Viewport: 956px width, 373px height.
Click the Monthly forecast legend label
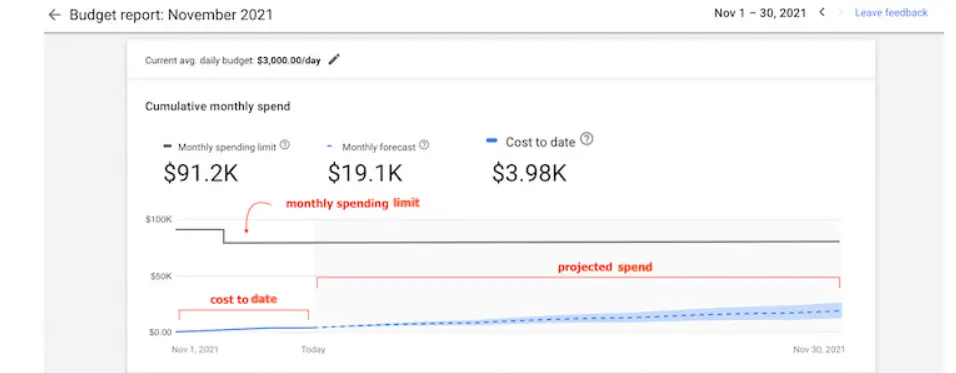(379, 147)
